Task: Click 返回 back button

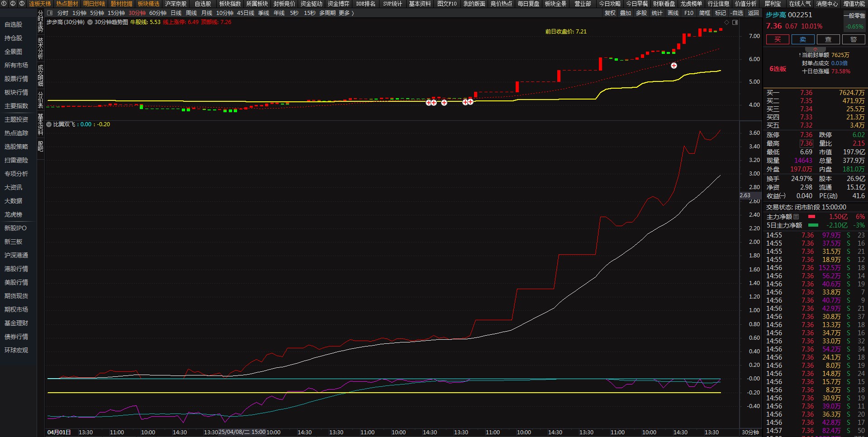Action: [x=754, y=13]
